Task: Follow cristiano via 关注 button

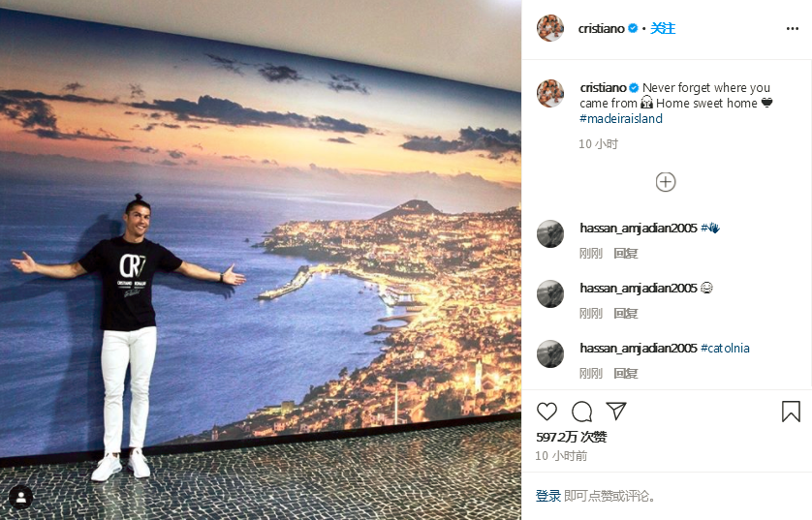Action: [663, 28]
